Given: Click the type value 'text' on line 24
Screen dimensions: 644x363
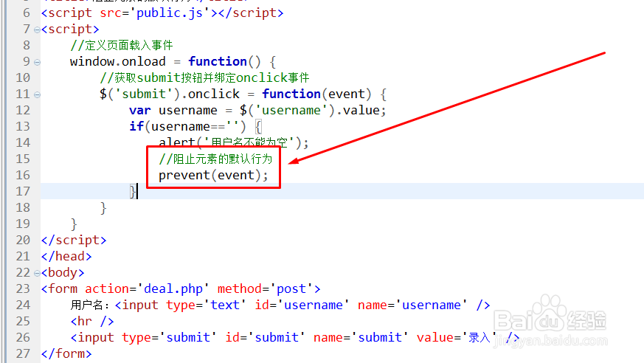Looking at the screenshot, I should tap(225, 305).
